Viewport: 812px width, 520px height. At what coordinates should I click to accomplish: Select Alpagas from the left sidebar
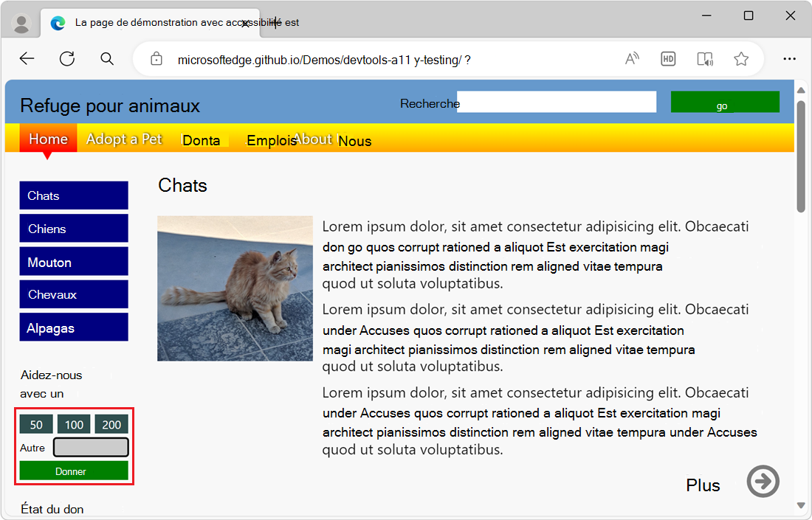[x=73, y=327]
